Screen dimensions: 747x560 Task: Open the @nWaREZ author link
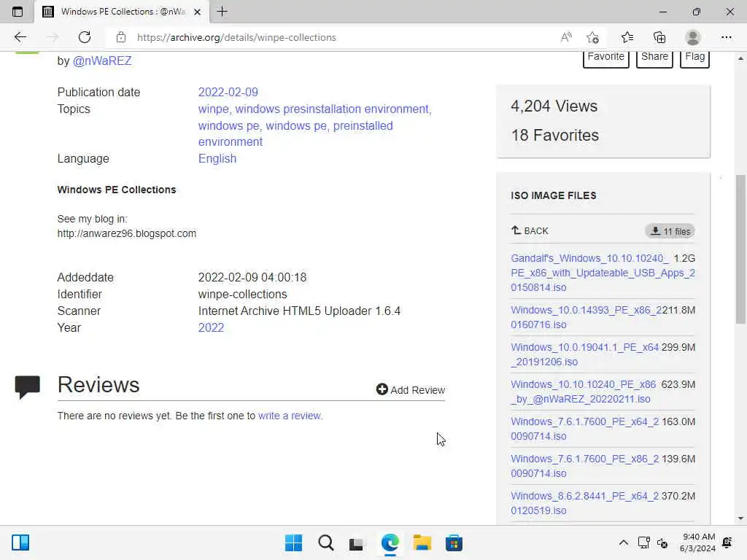pos(102,61)
